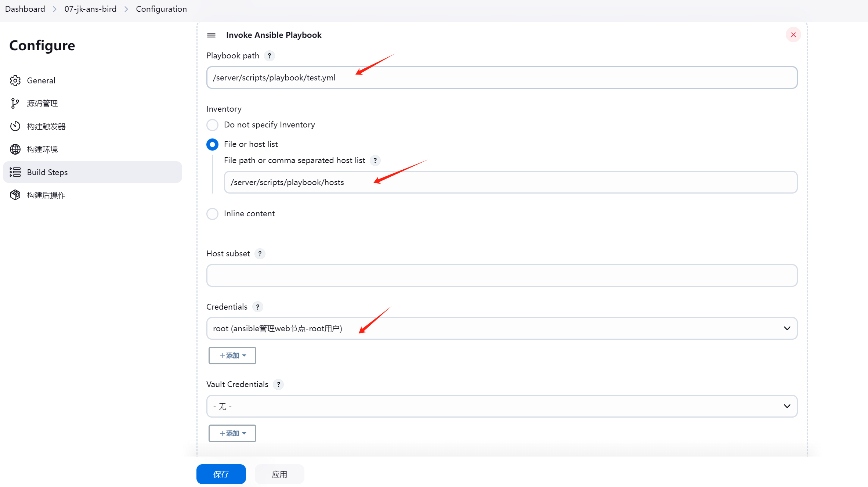Go to 构建后操作 section
This screenshot has width=868, height=487.
pyautogui.click(x=92, y=195)
